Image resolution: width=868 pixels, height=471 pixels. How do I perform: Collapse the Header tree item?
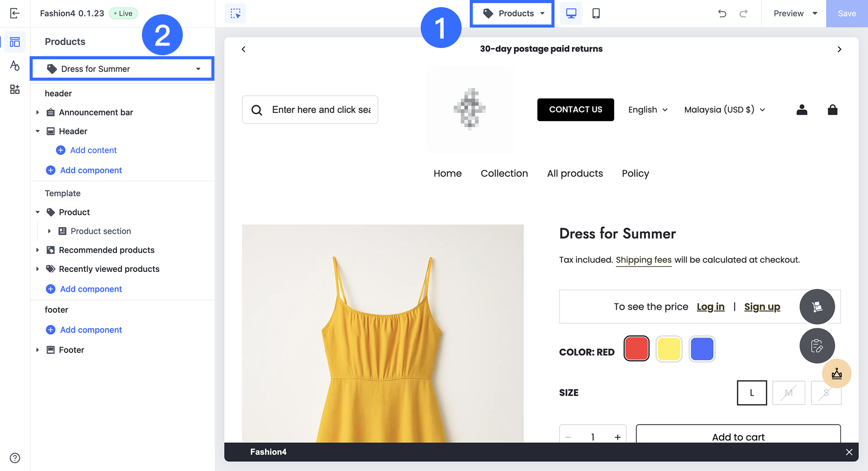(37, 131)
